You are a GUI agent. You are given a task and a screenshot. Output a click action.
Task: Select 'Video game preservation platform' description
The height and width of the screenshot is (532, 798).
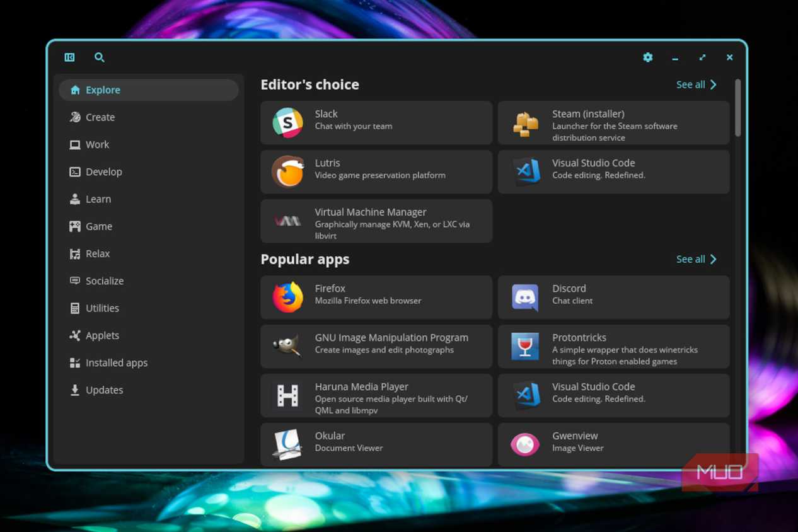point(380,175)
